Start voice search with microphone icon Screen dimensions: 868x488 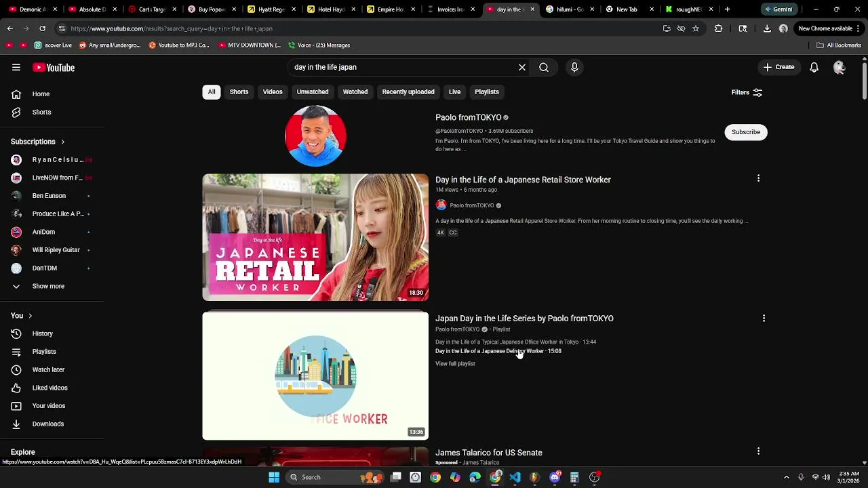click(x=574, y=67)
